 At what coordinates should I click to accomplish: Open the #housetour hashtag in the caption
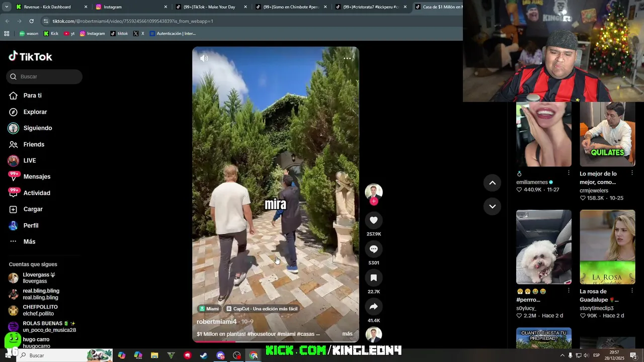(262, 334)
